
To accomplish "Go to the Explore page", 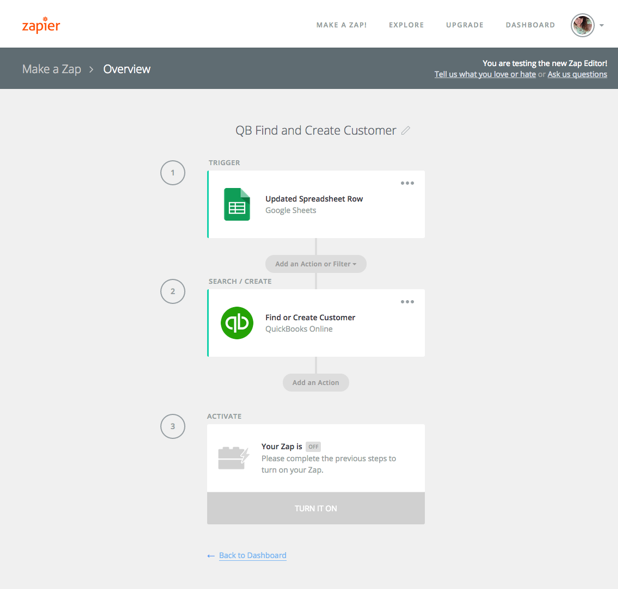I will coord(406,25).
